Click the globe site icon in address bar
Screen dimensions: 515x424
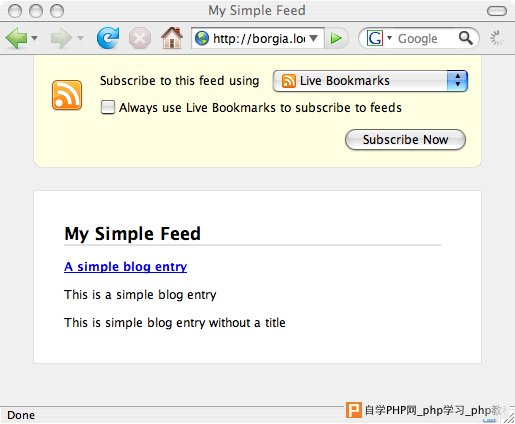(202, 38)
